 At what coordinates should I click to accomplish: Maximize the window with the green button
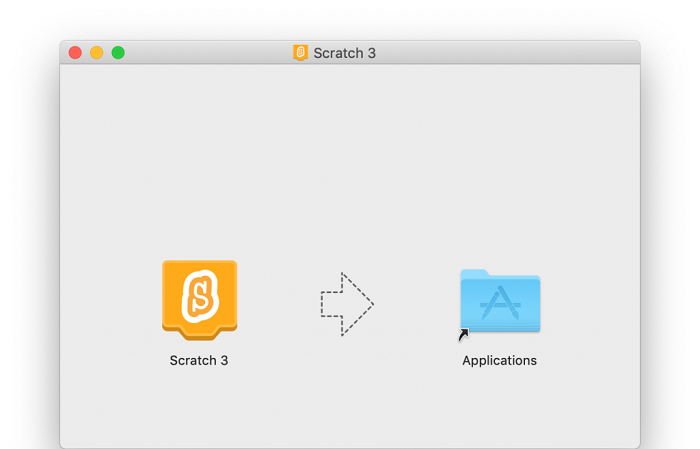tap(118, 53)
